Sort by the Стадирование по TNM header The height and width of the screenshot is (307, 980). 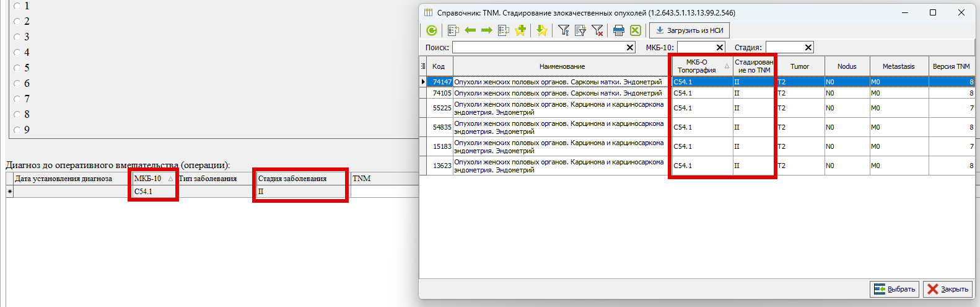point(753,66)
